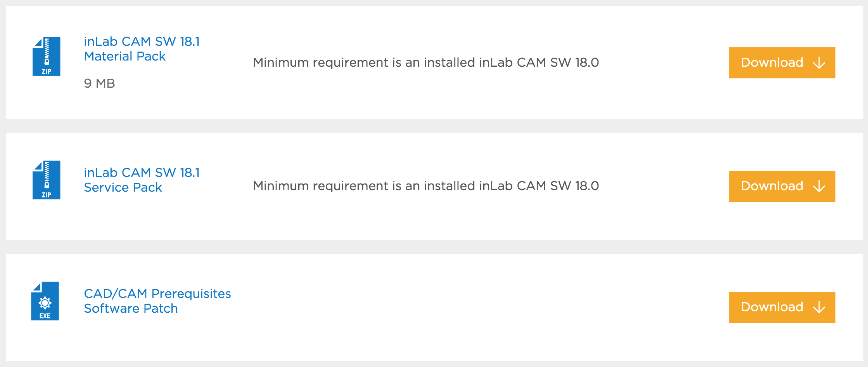This screenshot has width=868, height=367.
Task: Click the Material Pack minimum requirement description
Action: coord(426,62)
